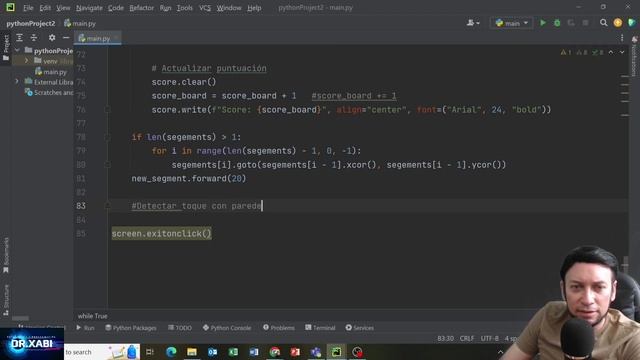Open the JetBrains Toolbox icon at top right
Viewport: 640px width, 360px height.
tap(632, 23)
